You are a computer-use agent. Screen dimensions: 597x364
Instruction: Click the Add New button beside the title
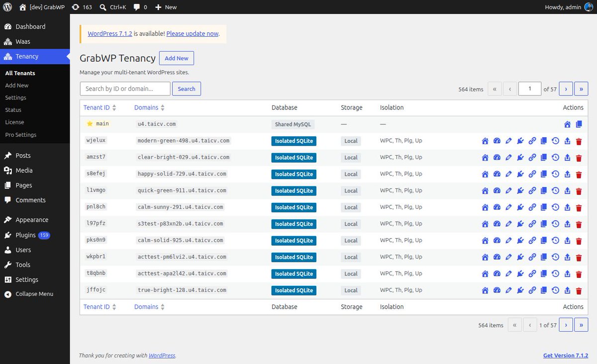177,58
